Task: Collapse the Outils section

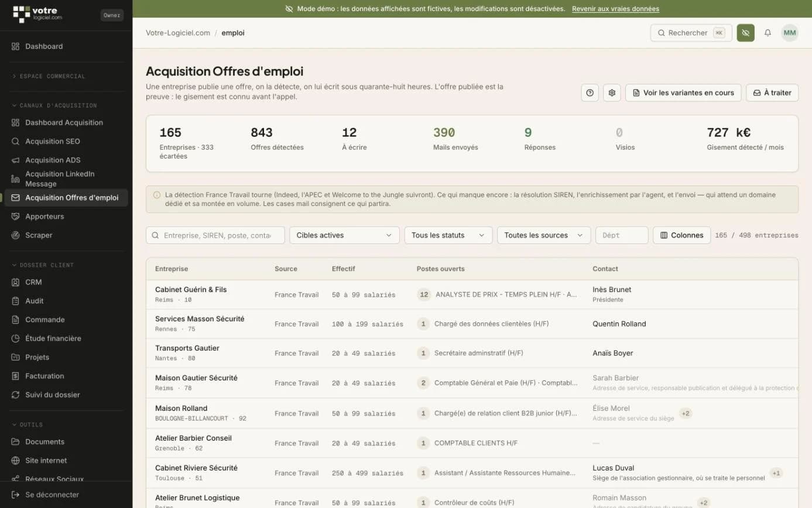Action: [28, 424]
